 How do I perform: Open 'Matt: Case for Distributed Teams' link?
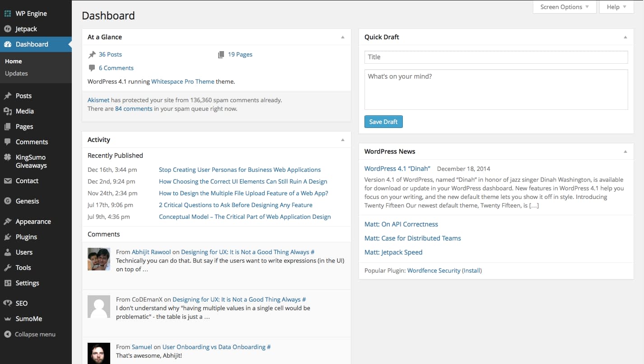pos(413,238)
